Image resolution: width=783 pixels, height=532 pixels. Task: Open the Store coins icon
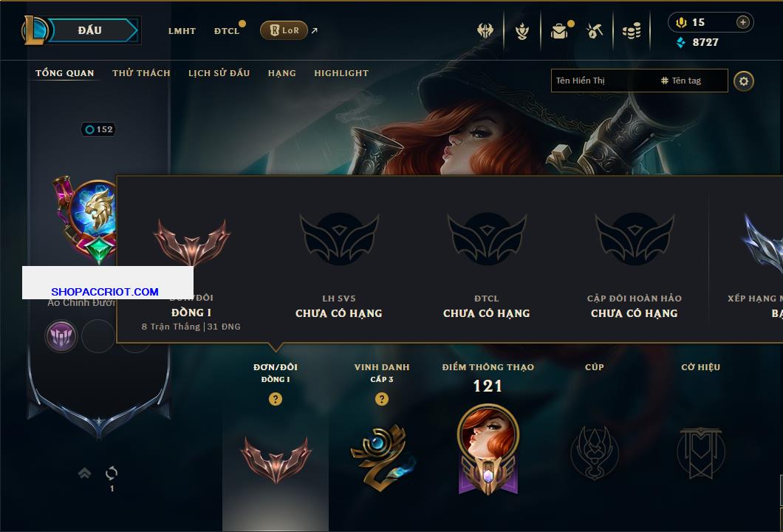click(632, 31)
